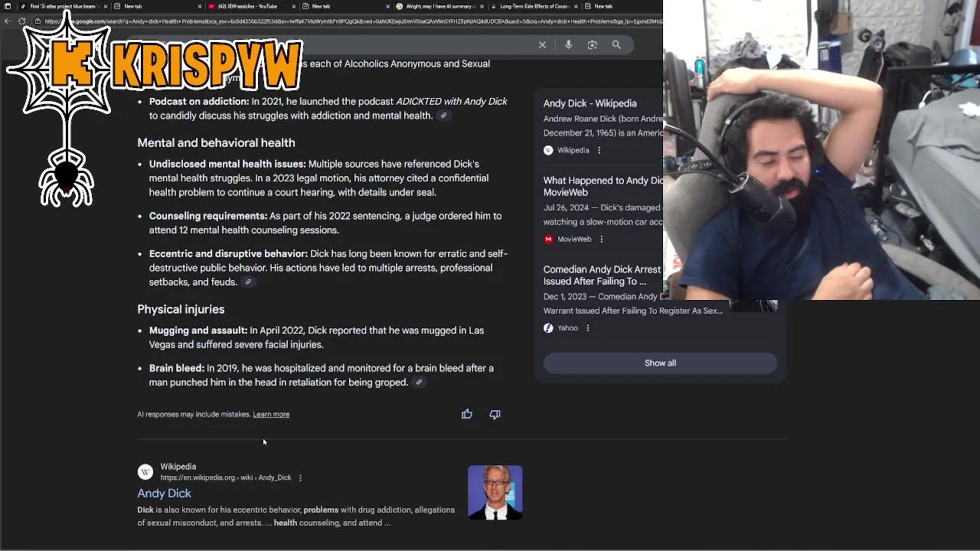This screenshot has width=980, height=551.
Task: Close the JEWrassicles YouTube tab
Action: [x=294, y=6]
